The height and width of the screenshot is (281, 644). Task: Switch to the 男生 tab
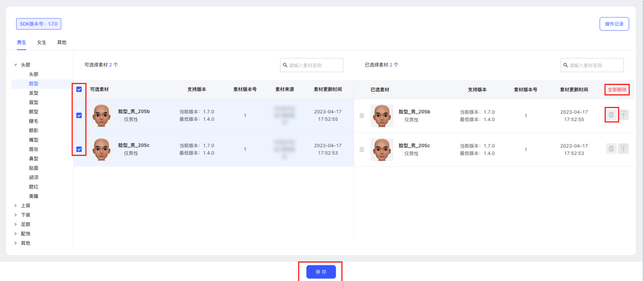[x=22, y=42]
